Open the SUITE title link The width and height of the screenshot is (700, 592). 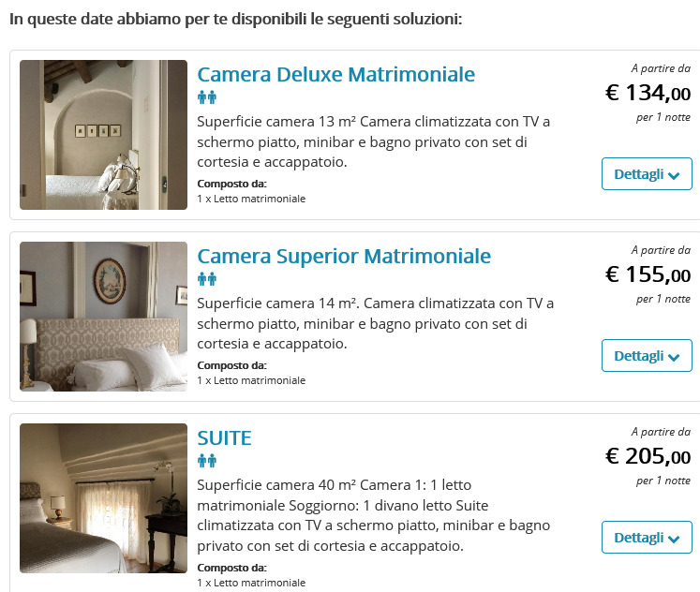pyautogui.click(x=225, y=438)
